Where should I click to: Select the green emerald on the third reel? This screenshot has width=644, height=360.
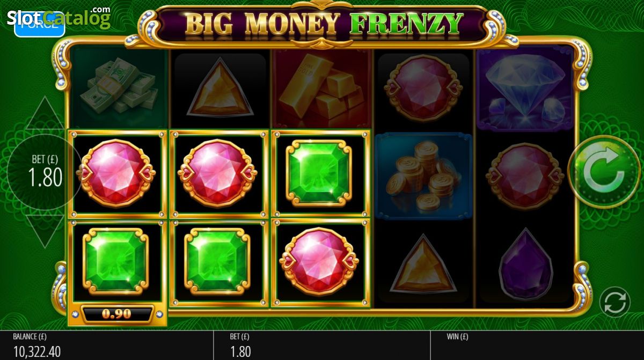pyautogui.click(x=319, y=173)
